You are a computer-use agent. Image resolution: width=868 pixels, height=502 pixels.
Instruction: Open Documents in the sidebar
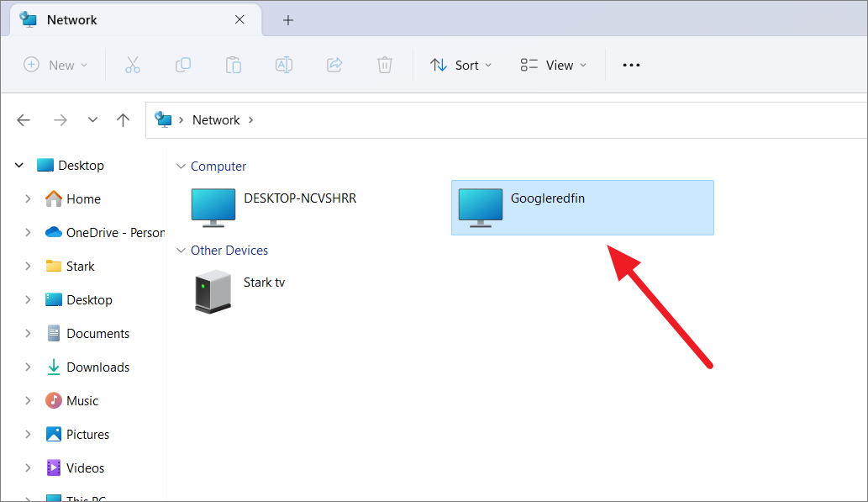pos(87,334)
